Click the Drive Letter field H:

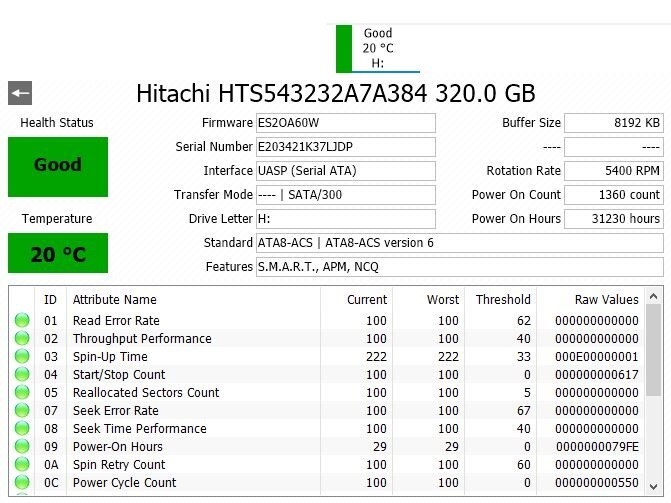click(x=346, y=219)
